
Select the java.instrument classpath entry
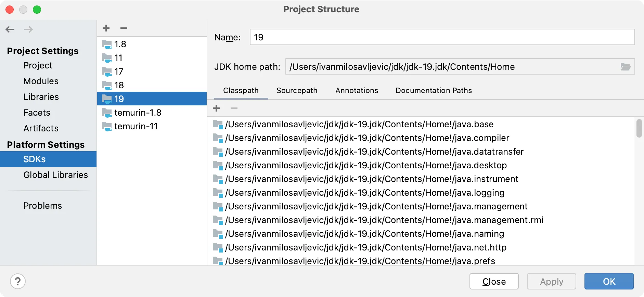click(421, 179)
